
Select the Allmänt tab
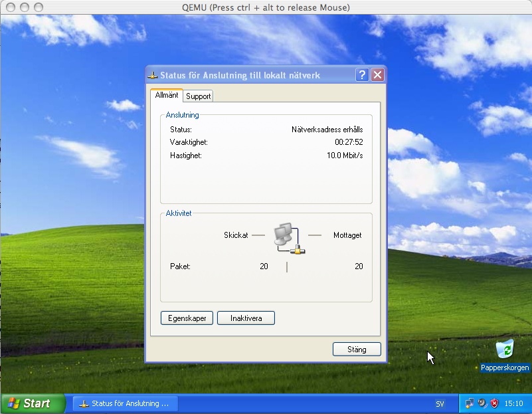point(167,95)
